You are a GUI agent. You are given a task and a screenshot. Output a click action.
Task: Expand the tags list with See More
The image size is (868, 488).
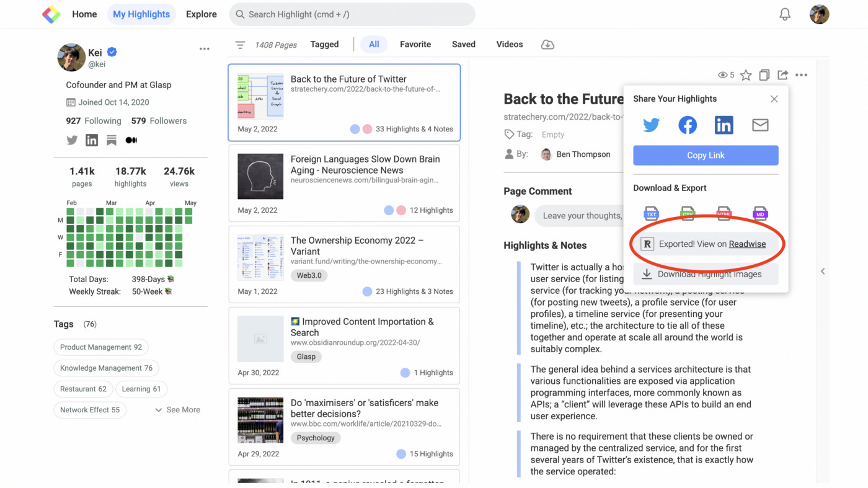177,410
